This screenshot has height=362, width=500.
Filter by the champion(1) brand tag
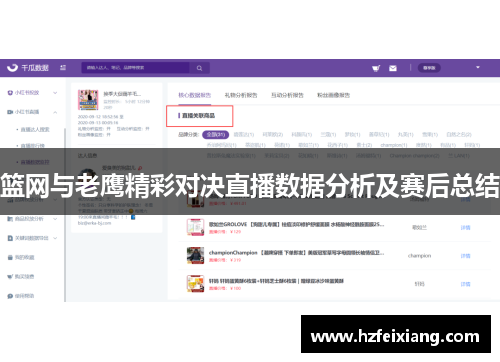394,145
